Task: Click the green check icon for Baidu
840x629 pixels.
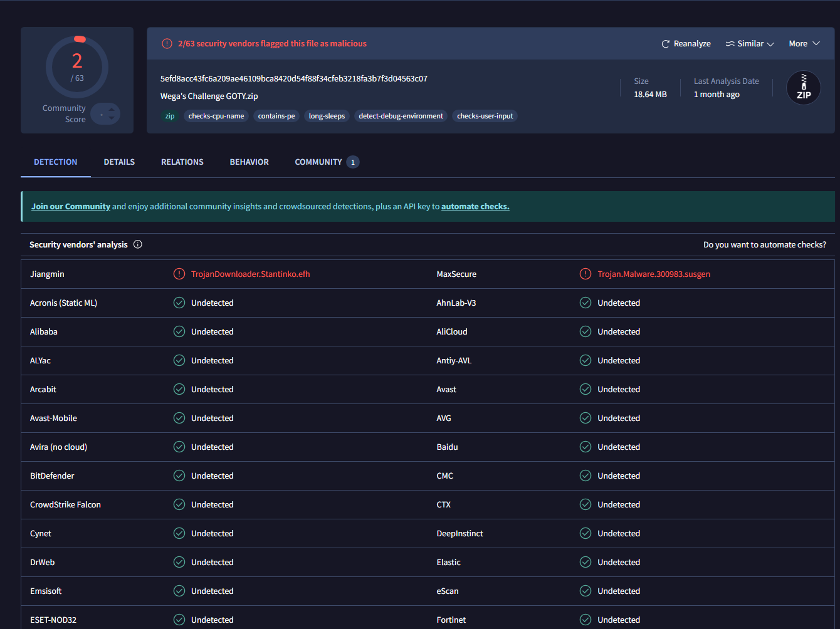Action: click(x=585, y=447)
